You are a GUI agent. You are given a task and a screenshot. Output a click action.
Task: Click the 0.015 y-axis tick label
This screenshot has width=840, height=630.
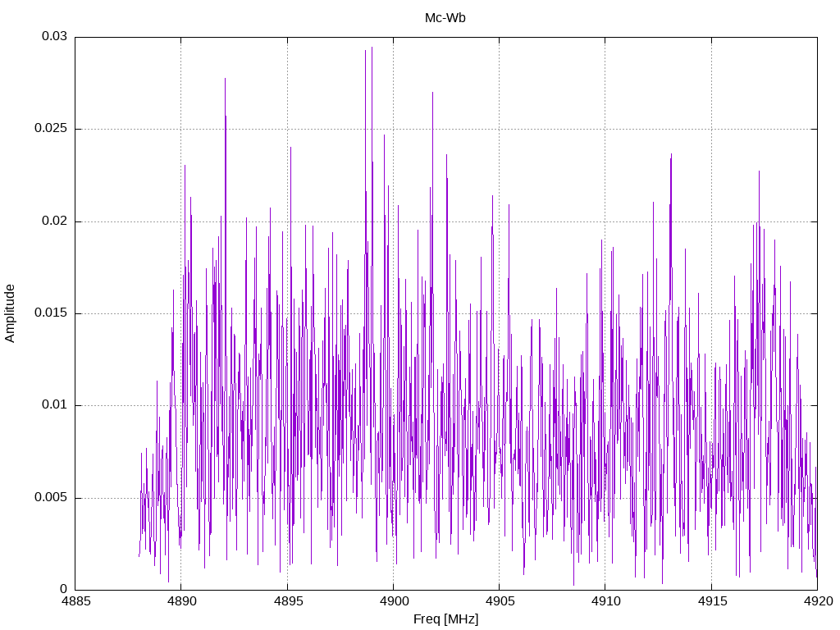click(51, 313)
